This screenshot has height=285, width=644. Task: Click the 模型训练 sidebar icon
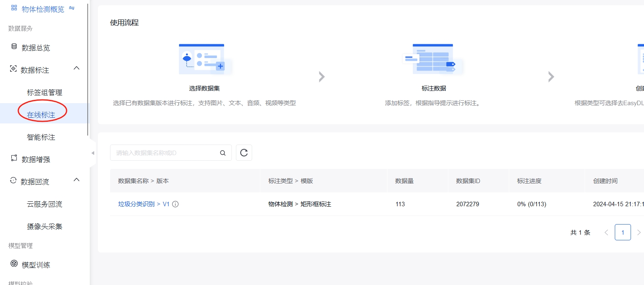click(x=14, y=264)
